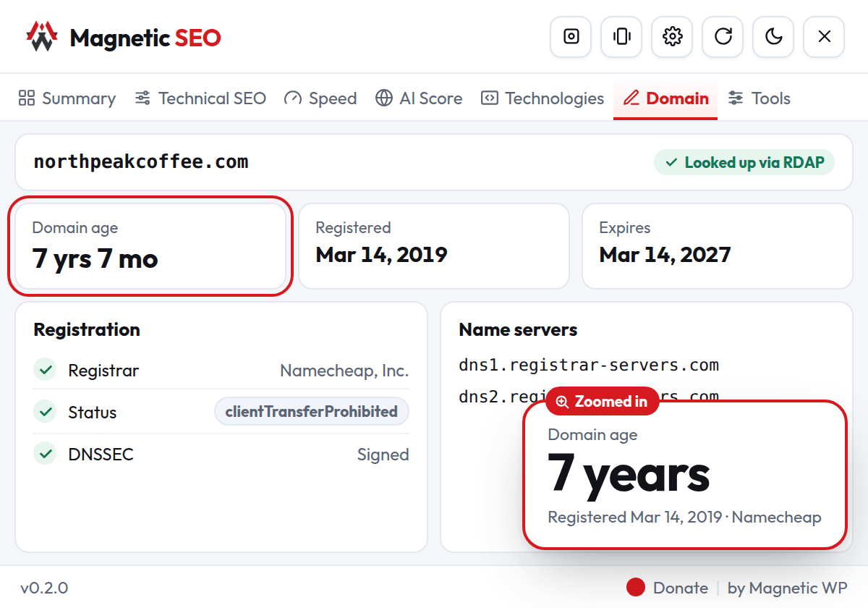The image size is (868, 608).
Task: Click dns1.registrar-servers.com name server
Action: 589,365
